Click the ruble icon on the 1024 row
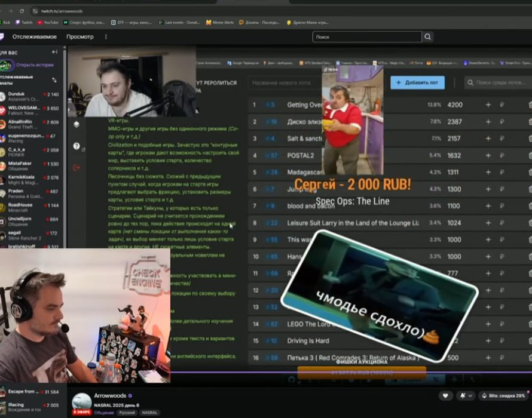The image size is (532, 418). 502,223
